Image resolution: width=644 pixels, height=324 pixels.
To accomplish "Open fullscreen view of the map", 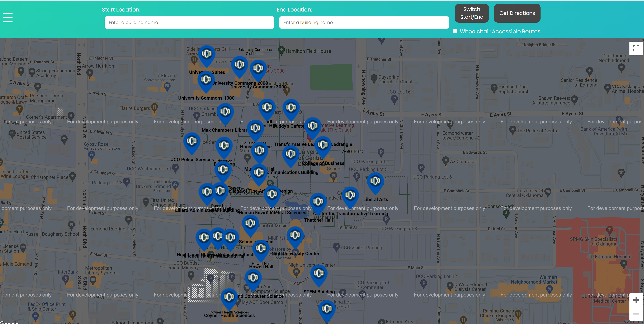I will click(x=636, y=48).
